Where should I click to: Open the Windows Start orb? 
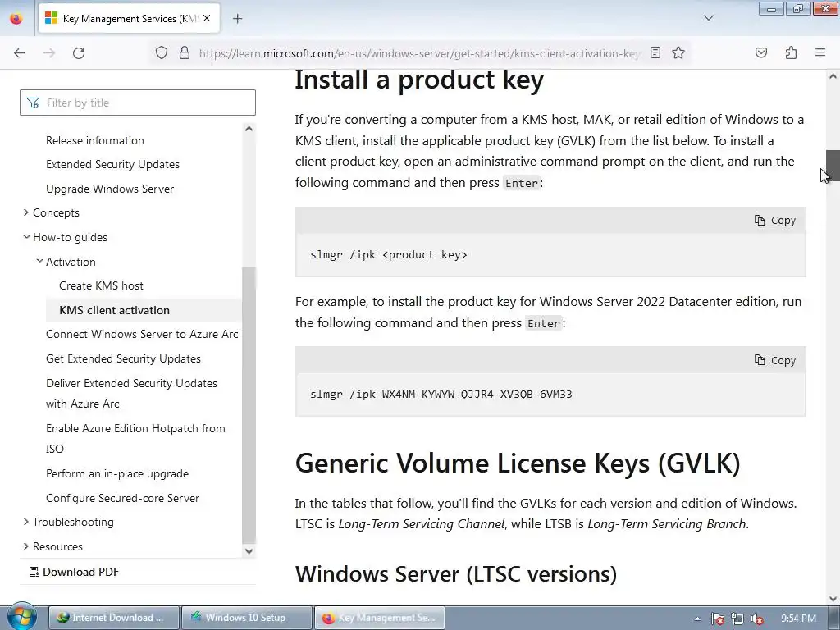click(x=21, y=617)
